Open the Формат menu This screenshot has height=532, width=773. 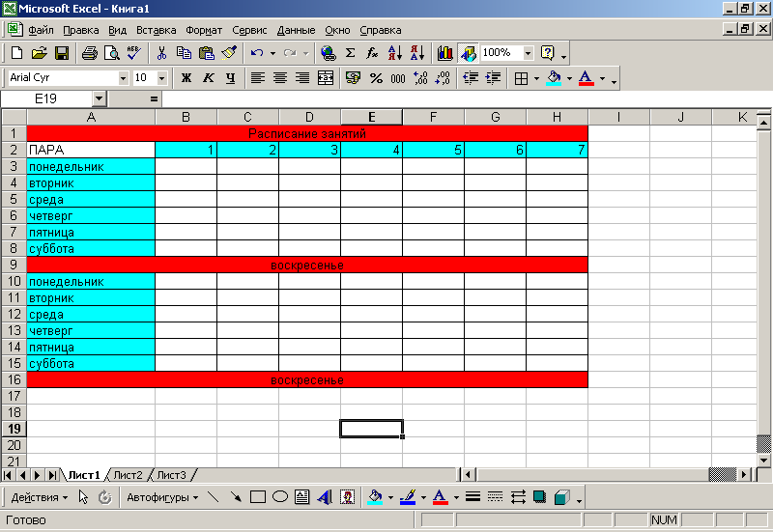point(204,30)
